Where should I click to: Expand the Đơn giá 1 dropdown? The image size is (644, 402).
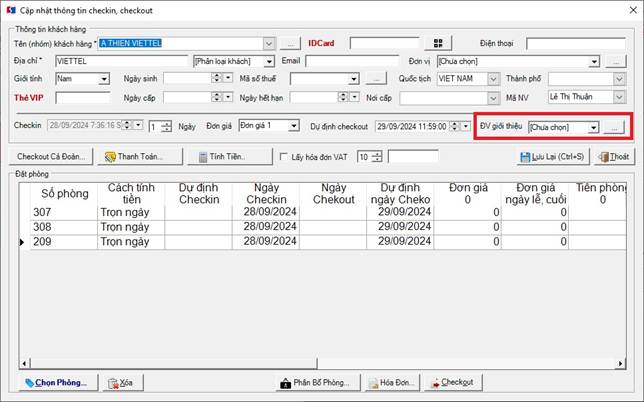point(293,126)
